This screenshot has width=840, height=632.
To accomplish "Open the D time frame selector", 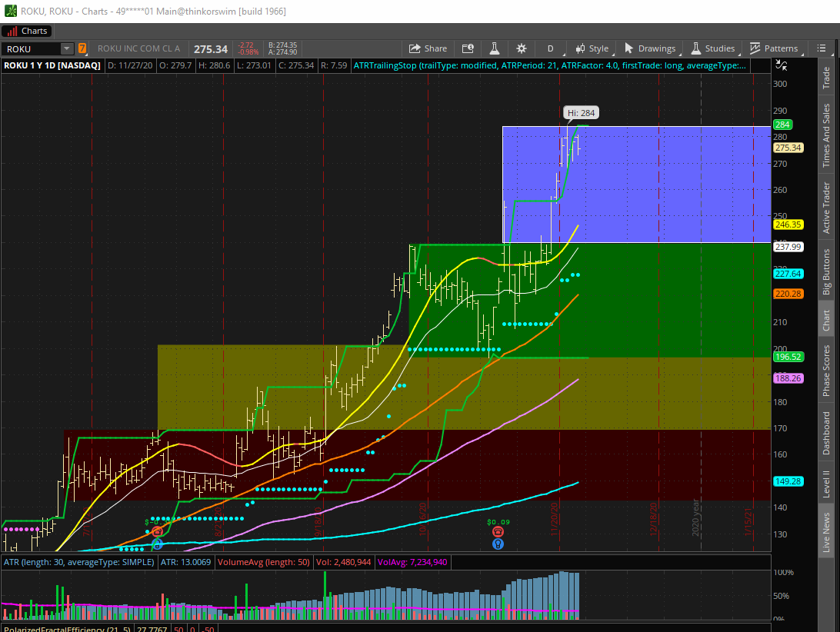I will coord(550,48).
